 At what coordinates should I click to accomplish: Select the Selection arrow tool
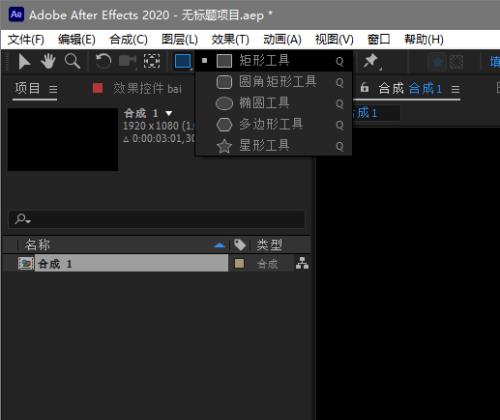click(x=24, y=62)
